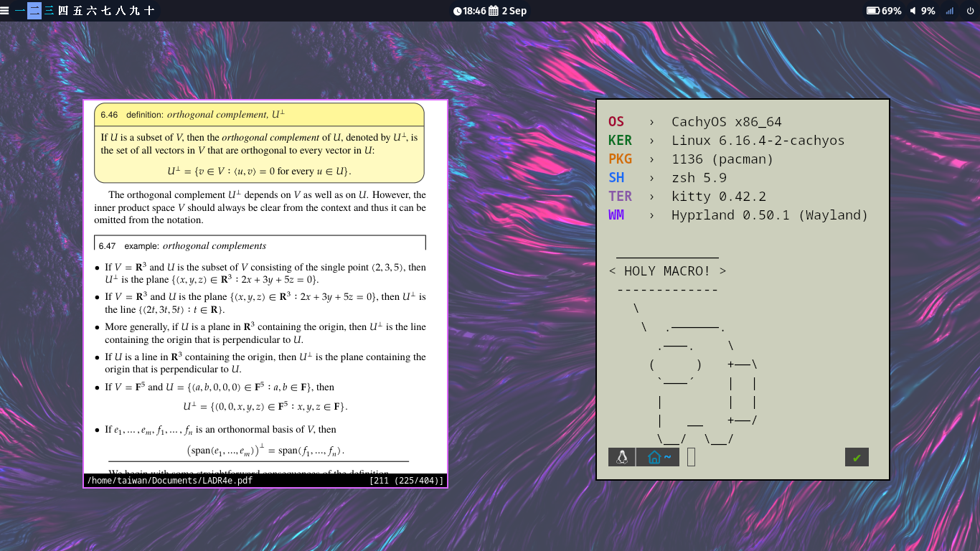980x551 pixels.
Task: Click the speaker volume icon
Action: pos(913,11)
